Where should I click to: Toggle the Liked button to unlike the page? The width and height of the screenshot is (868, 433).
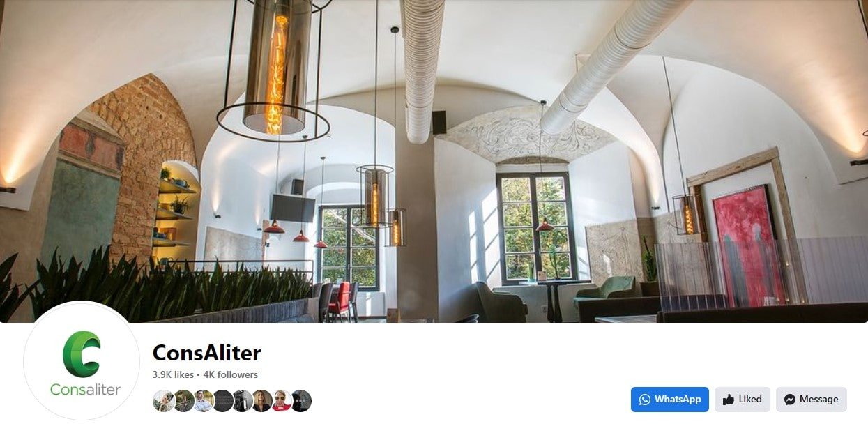pos(743,400)
